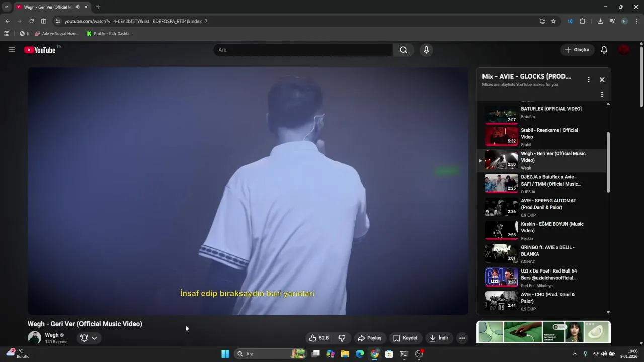644x362 pixels.
Task: Go back in browser history
Action: [x=7, y=21]
